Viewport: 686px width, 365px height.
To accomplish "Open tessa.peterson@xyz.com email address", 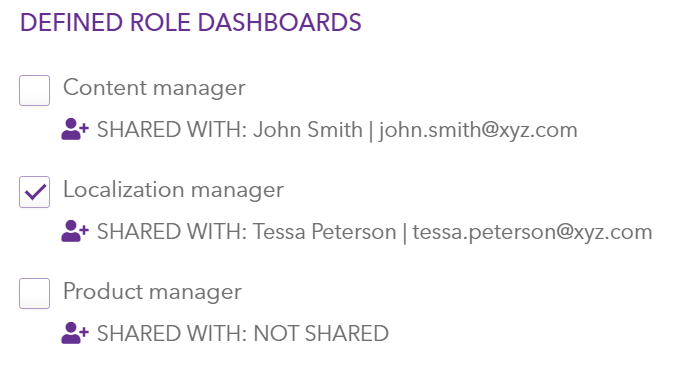I will (x=532, y=232).
